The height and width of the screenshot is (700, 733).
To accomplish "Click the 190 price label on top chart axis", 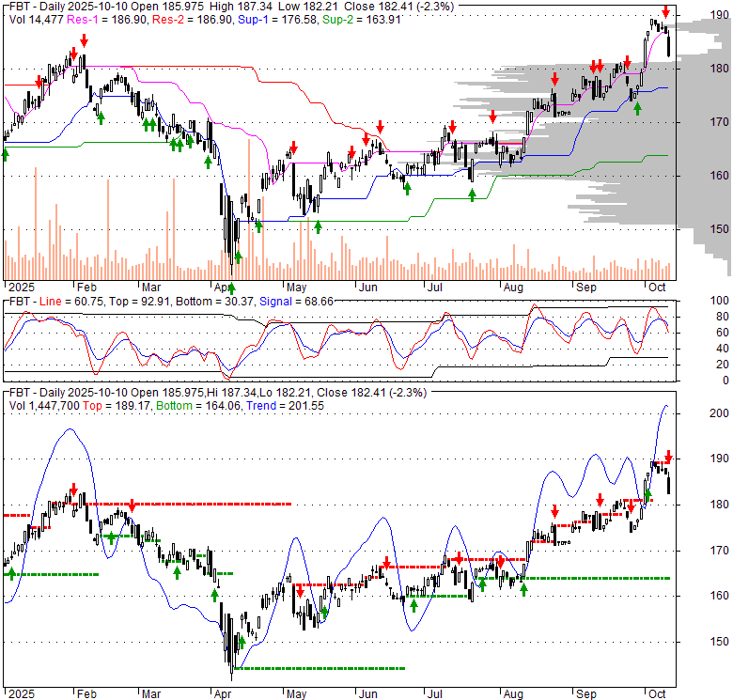I will point(720,15).
